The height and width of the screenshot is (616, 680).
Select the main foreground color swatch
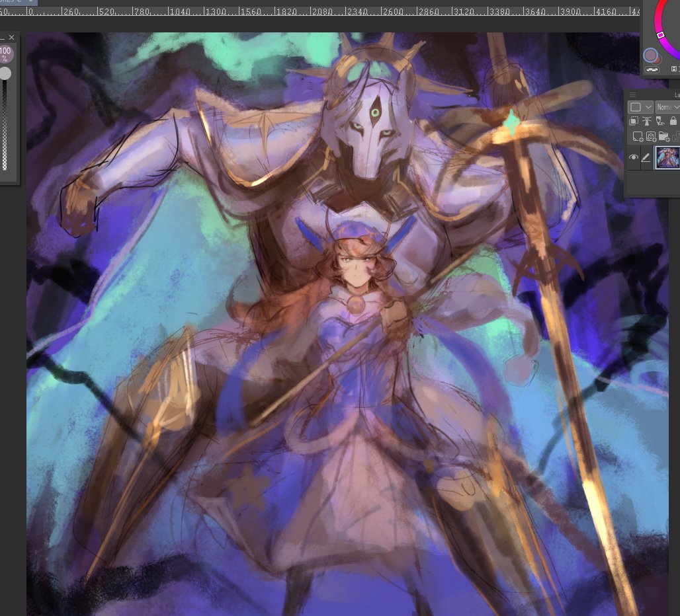650,55
